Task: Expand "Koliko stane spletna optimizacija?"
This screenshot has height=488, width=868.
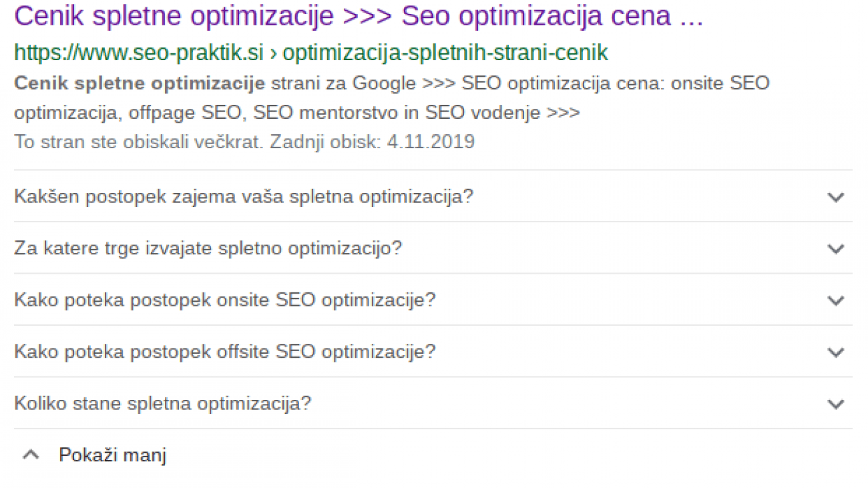Action: tap(163, 403)
